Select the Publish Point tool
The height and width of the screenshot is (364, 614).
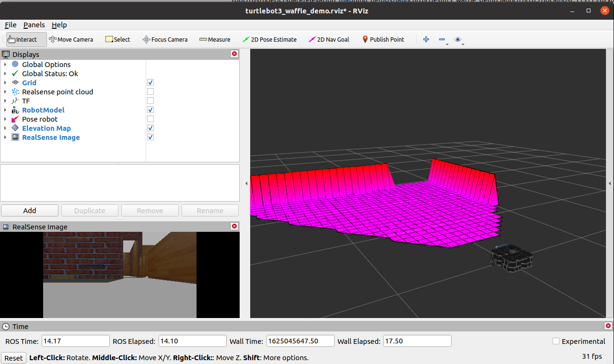(383, 39)
